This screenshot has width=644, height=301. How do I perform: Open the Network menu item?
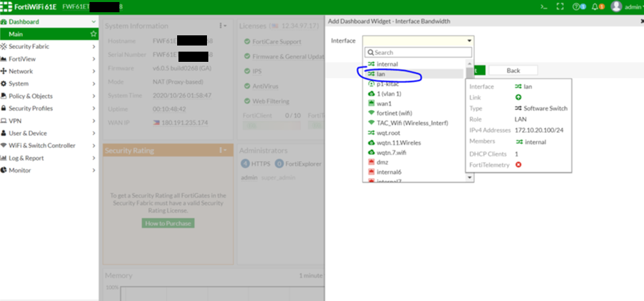20,71
